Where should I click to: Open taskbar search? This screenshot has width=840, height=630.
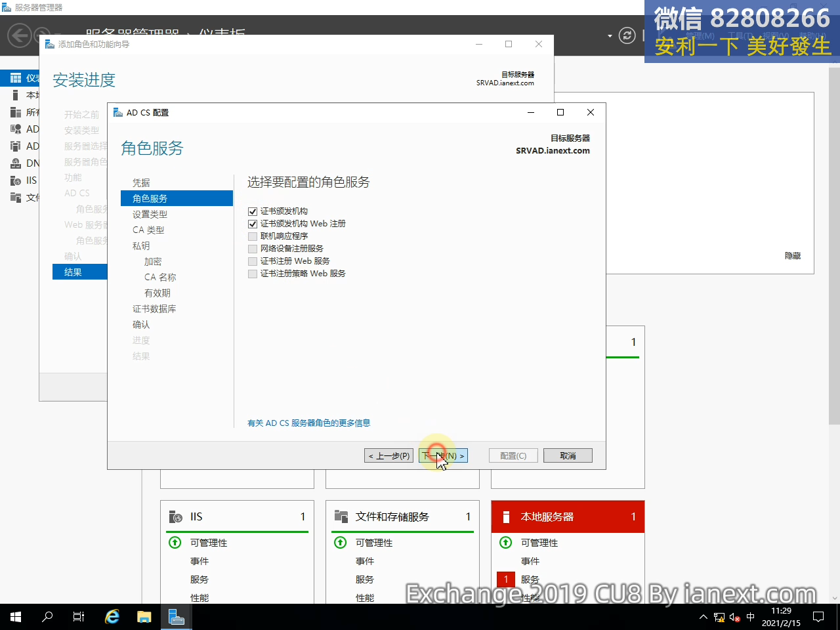tap(47, 617)
